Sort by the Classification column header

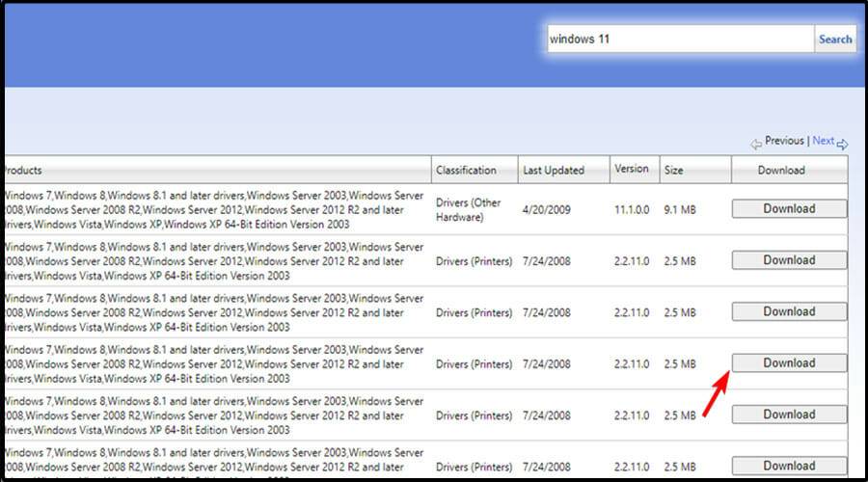[x=466, y=171]
